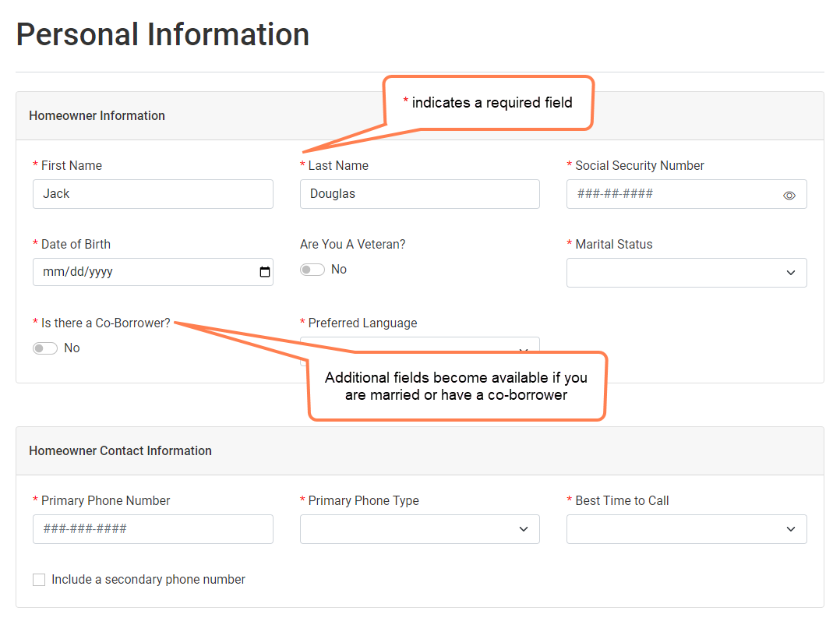The width and height of the screenshot is (840, 625).
Task: Click the Date of Birth mm/dd/yyyy field
Action: (140, 273)
